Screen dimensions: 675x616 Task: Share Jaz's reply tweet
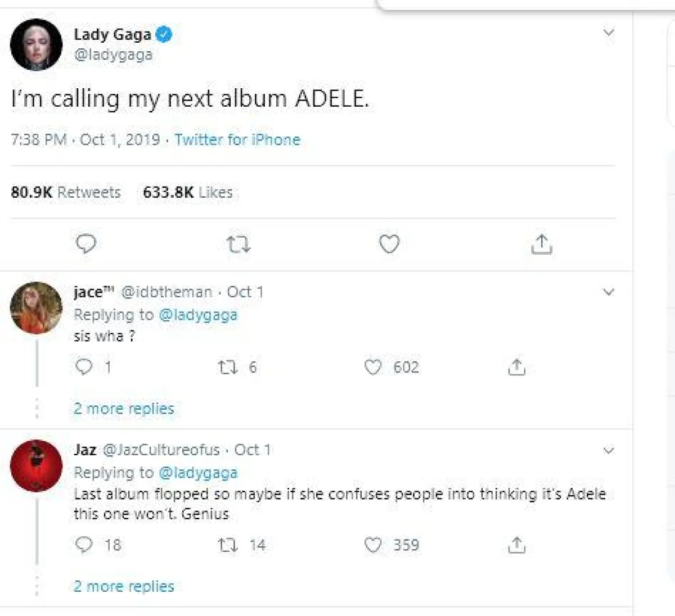click(516, 545)
